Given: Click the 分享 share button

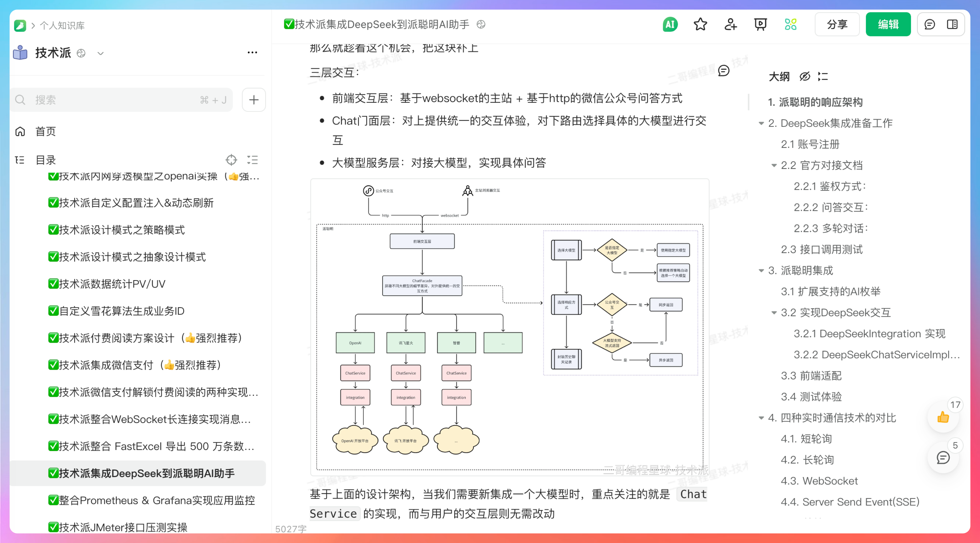Looking at the screenshot, I should pos(837,24).
